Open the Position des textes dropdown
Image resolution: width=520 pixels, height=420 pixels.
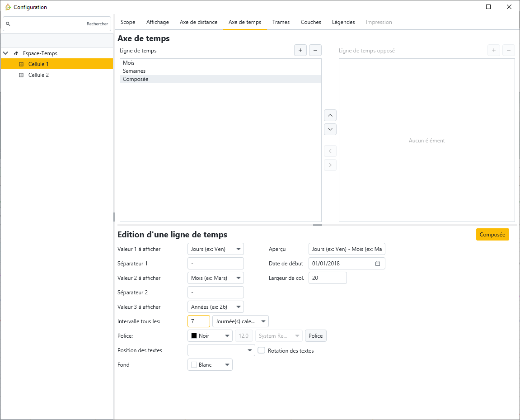pyautogui.click(x=221, y=350)
